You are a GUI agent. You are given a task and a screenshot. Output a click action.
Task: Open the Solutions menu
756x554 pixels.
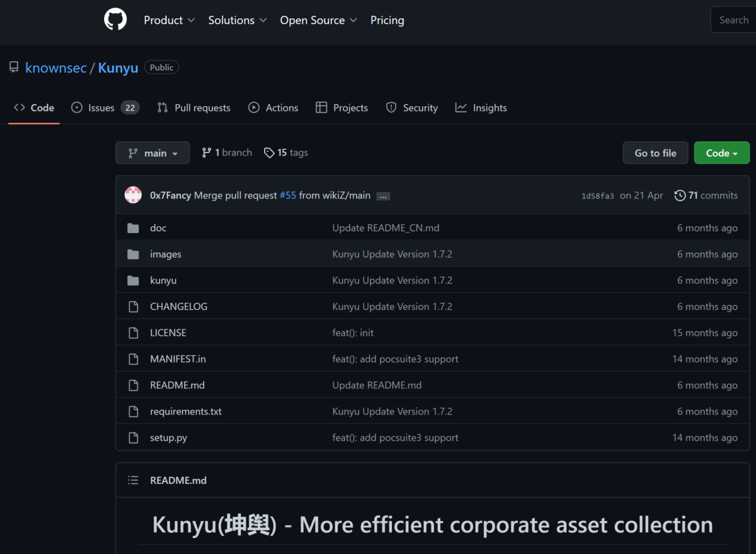[237, 20]
